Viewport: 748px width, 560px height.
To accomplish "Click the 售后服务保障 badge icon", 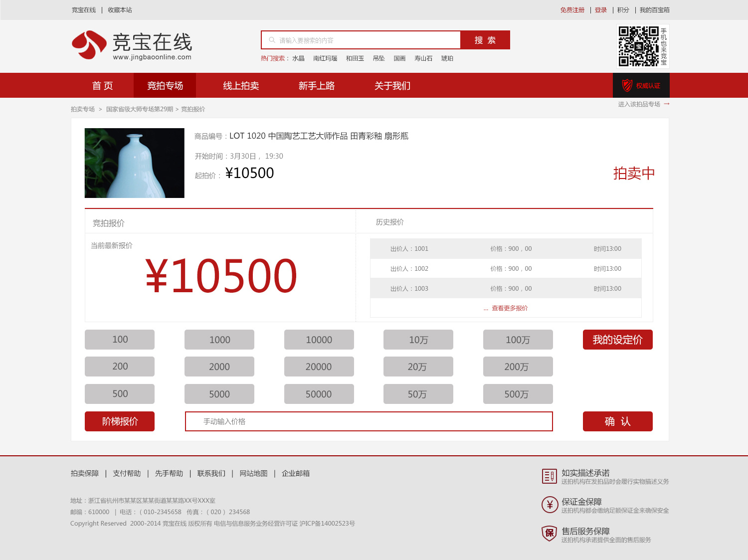I will [x=550, y=535].
